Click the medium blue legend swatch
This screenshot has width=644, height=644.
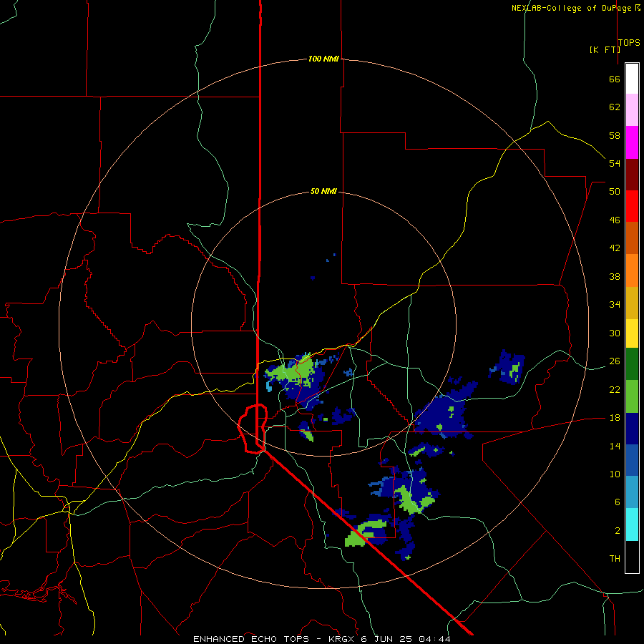(x=632, y=460)
